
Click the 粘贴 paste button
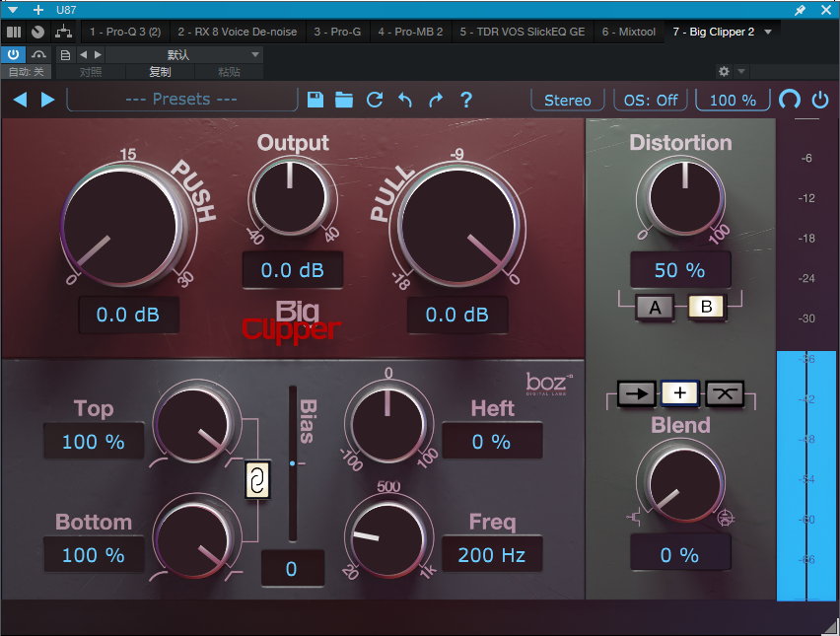pos(230,72)
